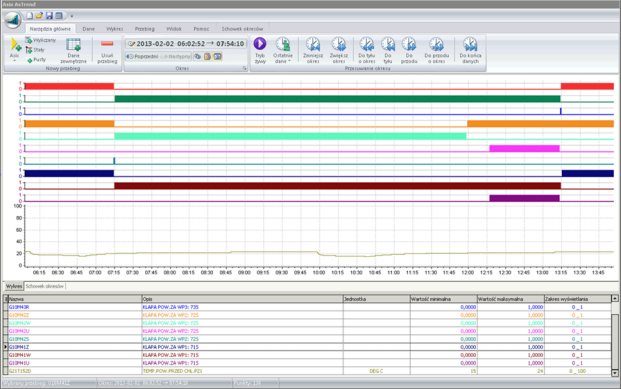The image size is (621, 389).
Task: Open the Ostatnie dane dropdown
Action: (x=282, y=50)
